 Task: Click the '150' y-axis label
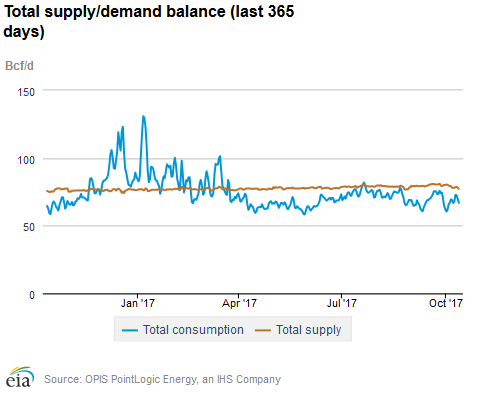click(x=26, y=92)
